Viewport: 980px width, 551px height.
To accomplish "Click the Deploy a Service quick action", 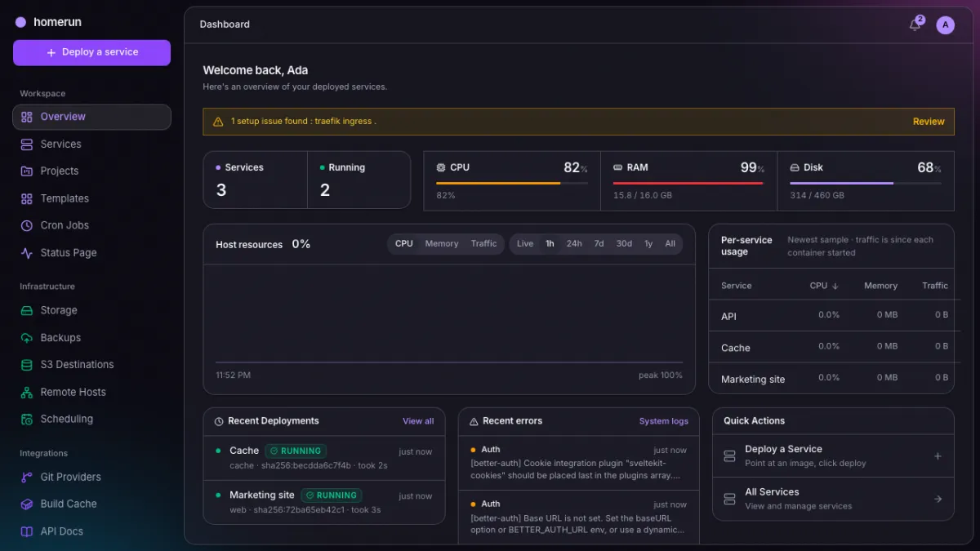I will (x=833, y=456).
